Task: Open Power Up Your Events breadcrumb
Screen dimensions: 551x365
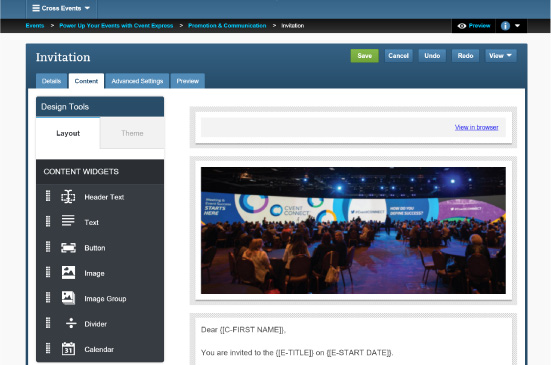Action: (x=116, y=26)
